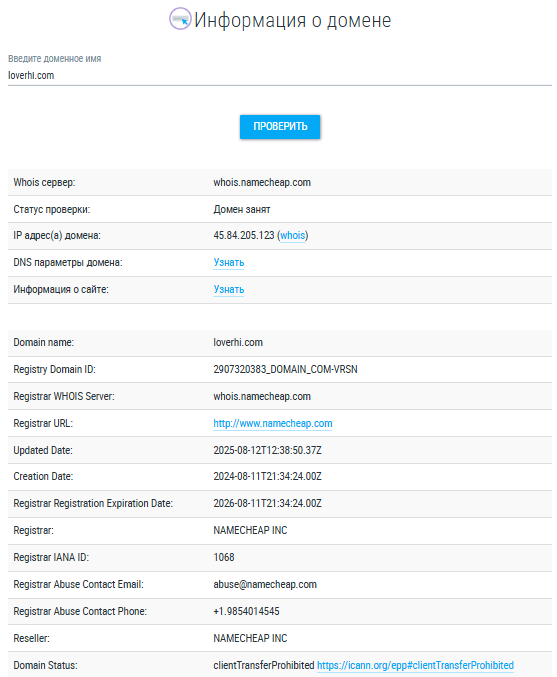Viewport: 557px width, 677px height.
Task: Click the Whois сервер value whois.namecheap.com
Action: point(262,183)
